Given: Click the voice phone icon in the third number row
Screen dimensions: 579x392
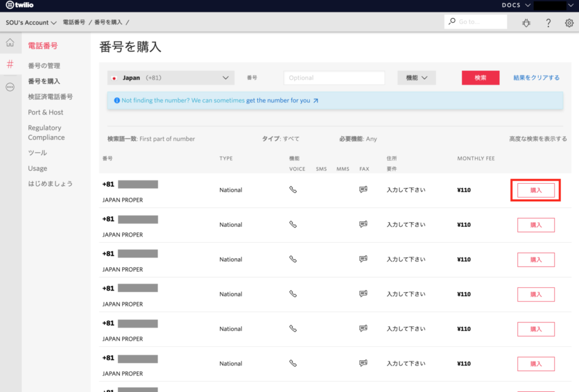Looking at the screenshot, I should point(293,259).
